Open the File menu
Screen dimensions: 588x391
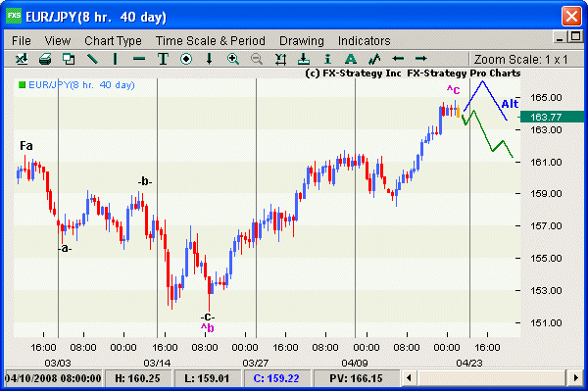coord(22,40)
